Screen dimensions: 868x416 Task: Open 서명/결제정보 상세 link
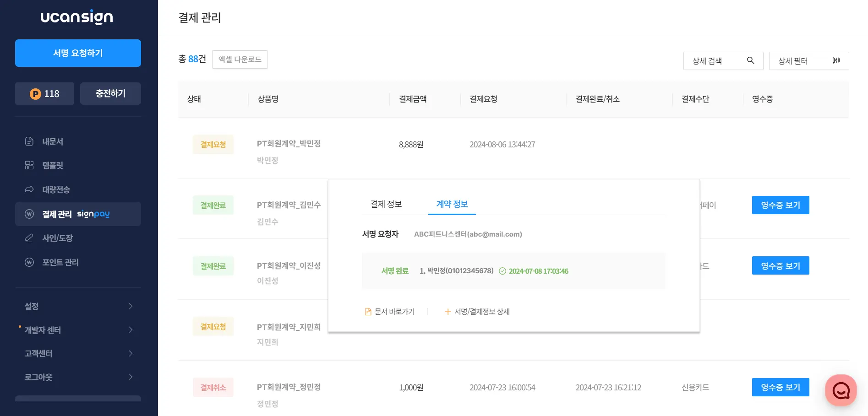(x=477, y=312)
